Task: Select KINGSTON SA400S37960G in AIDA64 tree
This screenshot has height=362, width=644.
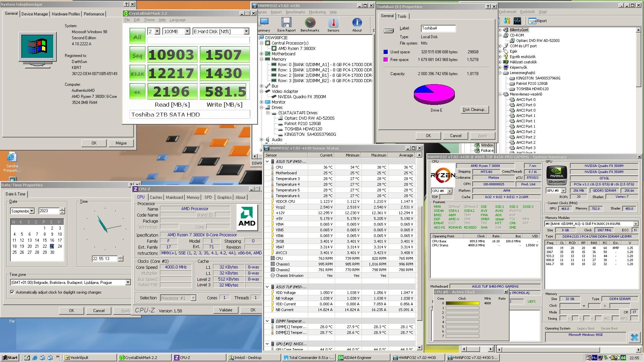Action: click(538, 78)
